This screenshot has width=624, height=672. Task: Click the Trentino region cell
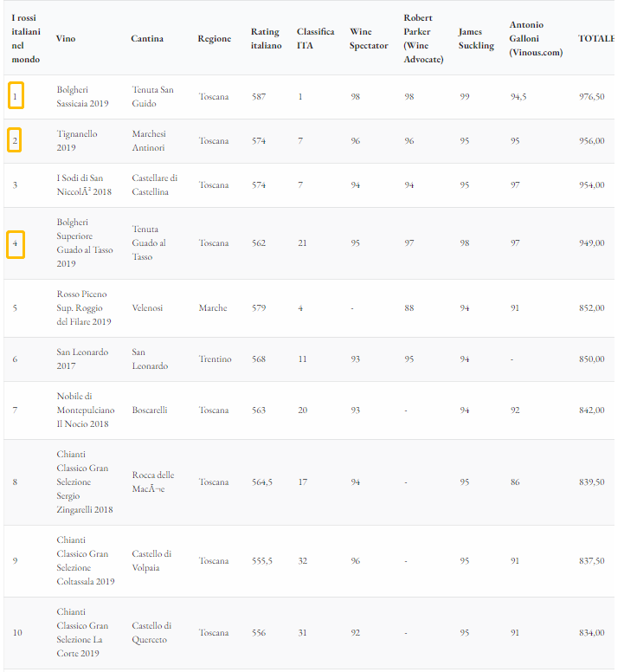coord(215,359)
